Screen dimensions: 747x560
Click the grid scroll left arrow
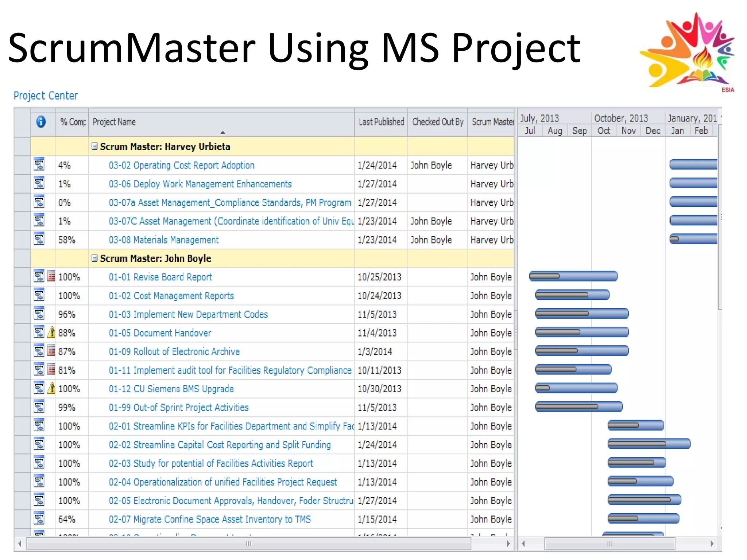click(20, 544)
